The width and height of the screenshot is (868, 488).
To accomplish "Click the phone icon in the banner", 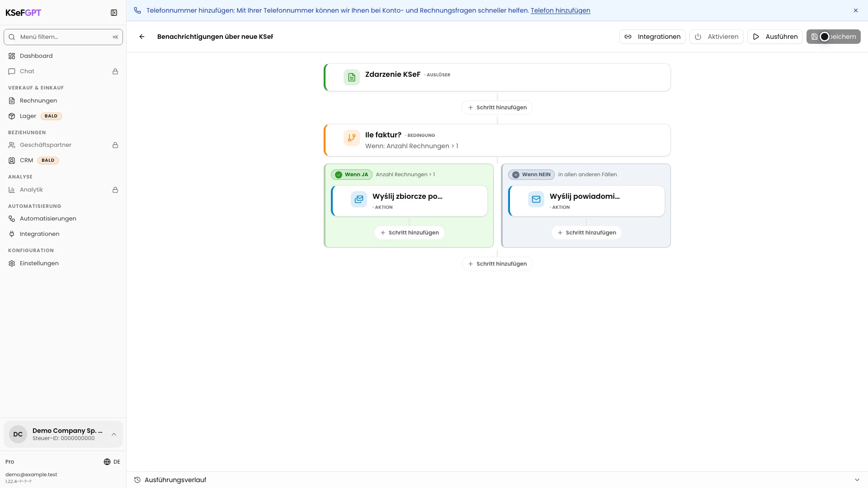I will (x=137, y=10).
